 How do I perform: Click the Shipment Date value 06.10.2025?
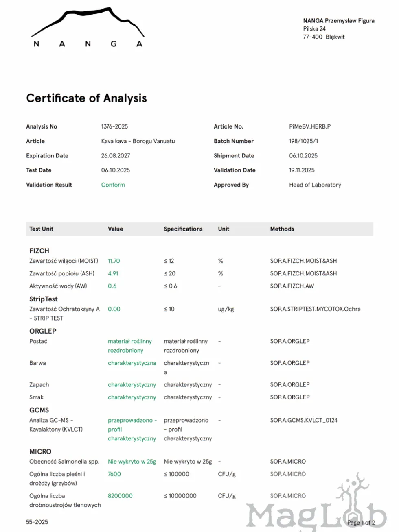click(x=303, y=156)
